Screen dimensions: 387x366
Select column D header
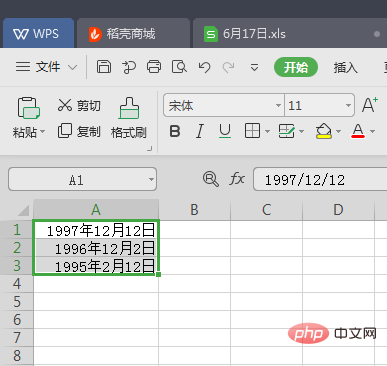(x=338, y=210)
